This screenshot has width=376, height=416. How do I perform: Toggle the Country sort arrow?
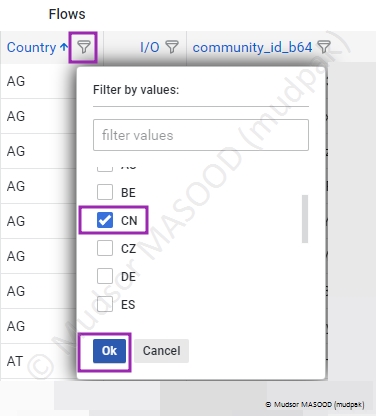(64, 47)
